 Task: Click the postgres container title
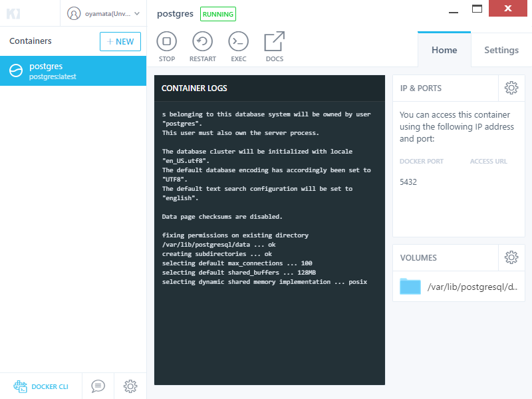(x=175, y=14)
